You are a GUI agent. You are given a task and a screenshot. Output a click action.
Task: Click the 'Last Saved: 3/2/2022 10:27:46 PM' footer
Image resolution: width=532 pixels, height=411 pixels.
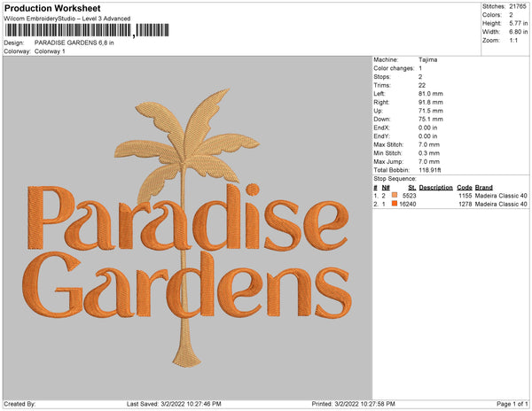click(174, 404)
